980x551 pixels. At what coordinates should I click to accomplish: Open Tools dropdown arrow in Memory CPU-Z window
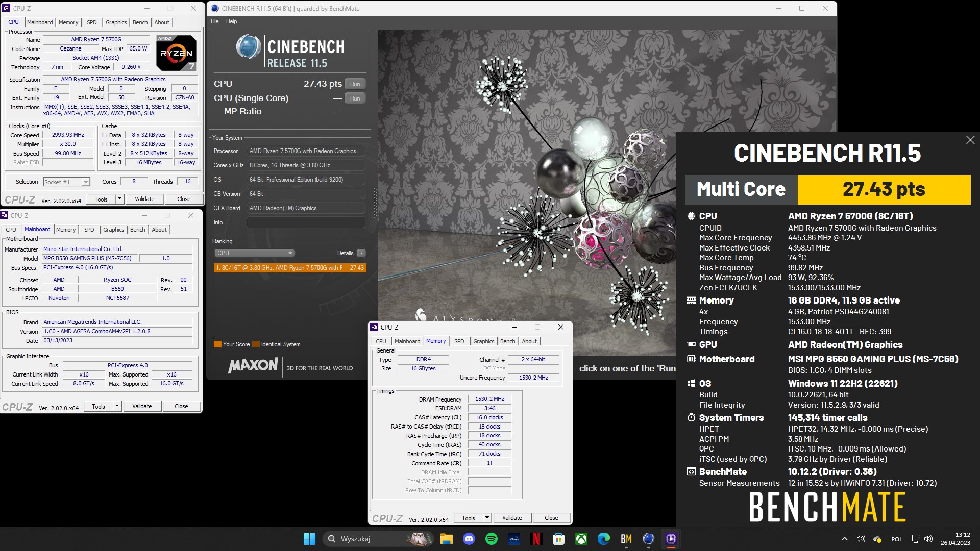tap(487, 518)
